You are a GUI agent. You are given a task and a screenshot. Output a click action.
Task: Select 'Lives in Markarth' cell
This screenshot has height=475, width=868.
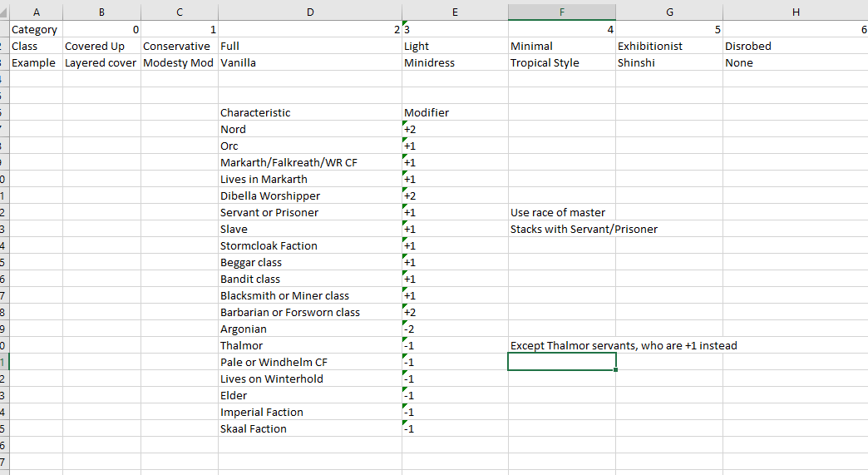click(310, 179)
